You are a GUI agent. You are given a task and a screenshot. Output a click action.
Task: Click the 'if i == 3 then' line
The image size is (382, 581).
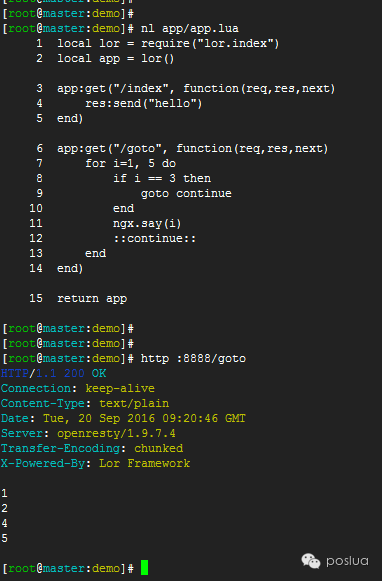coord(162,179)
